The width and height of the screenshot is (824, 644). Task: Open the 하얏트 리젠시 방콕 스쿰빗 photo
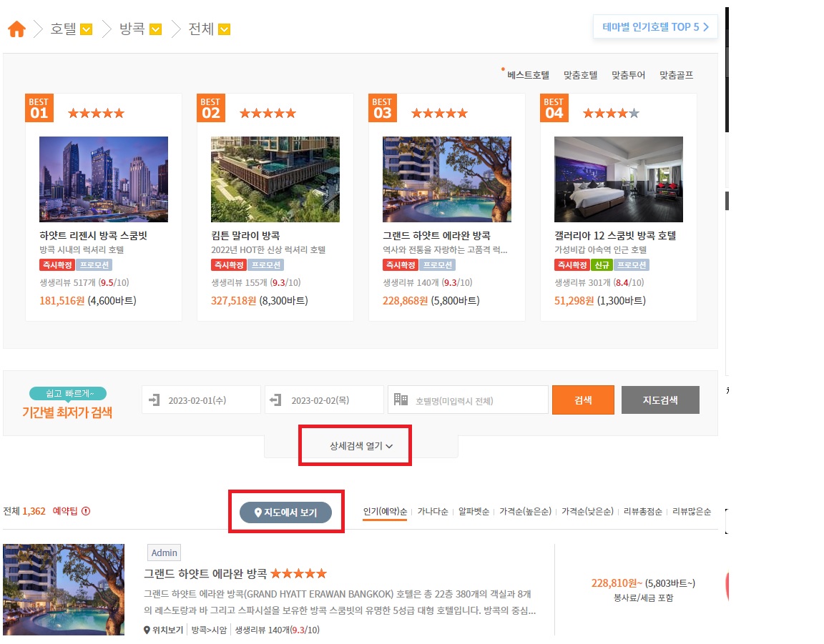(104, 179)
